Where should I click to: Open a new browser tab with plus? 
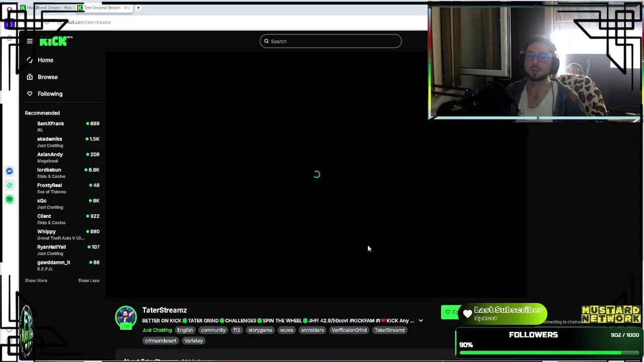tap(138, 8)
